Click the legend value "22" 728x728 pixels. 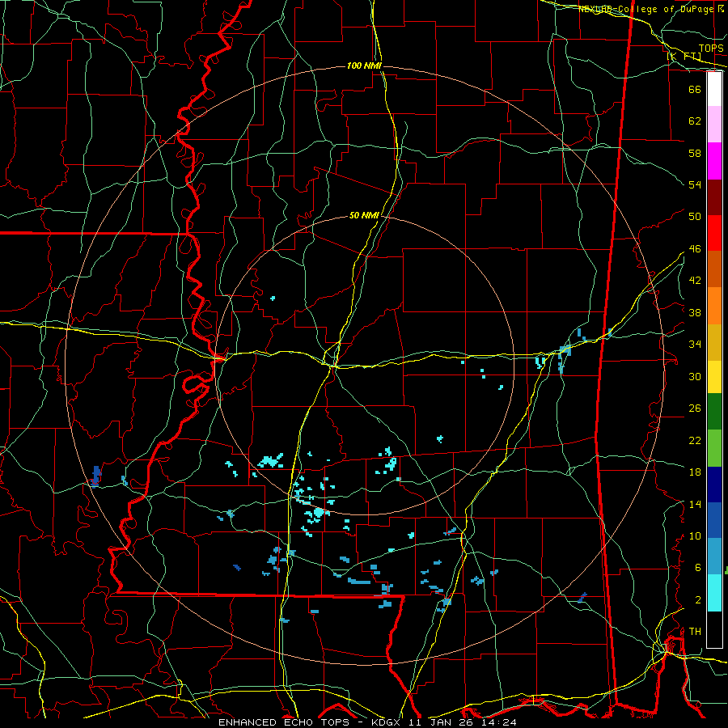[695, 440]
